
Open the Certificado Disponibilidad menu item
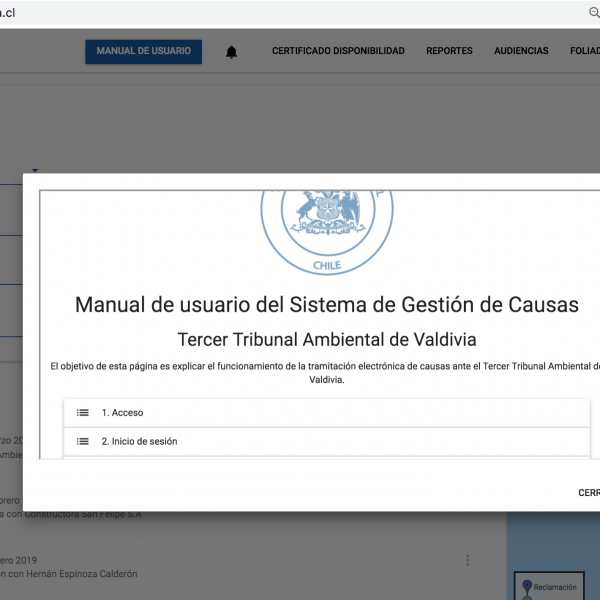click(338, 51)
